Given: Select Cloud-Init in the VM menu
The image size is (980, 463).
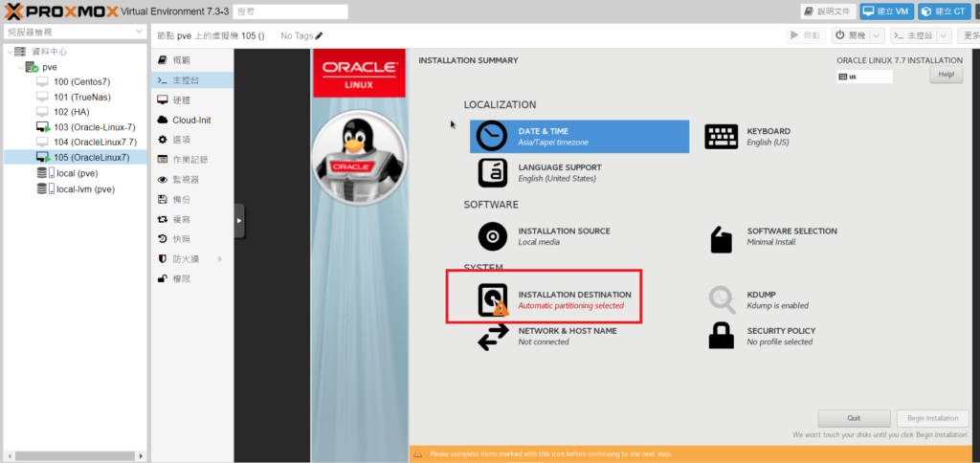Looking at the screenshot, I should [190, 120].
